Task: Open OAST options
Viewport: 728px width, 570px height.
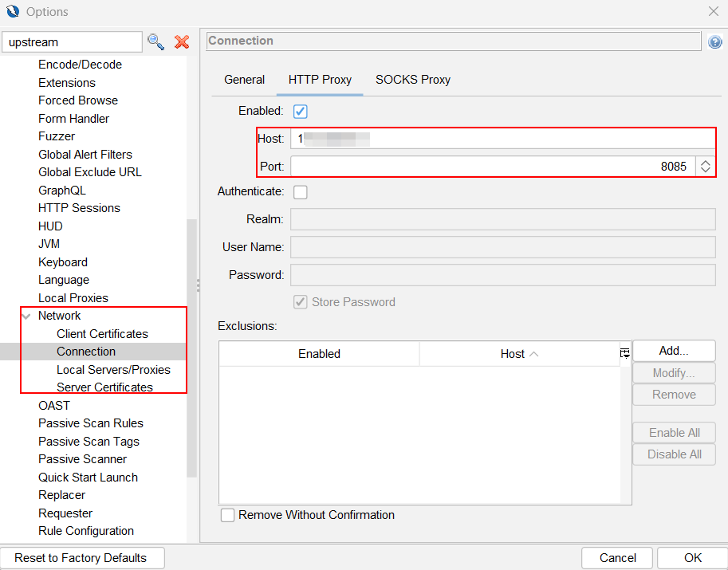Action: pyautogui.click(x=54, y=406)
